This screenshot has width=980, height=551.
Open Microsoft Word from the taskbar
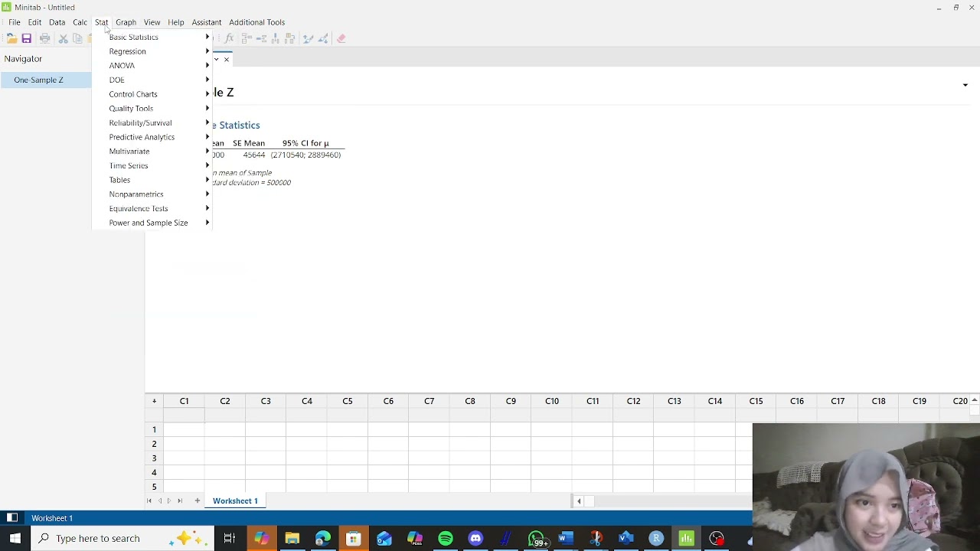click(565, 538)
